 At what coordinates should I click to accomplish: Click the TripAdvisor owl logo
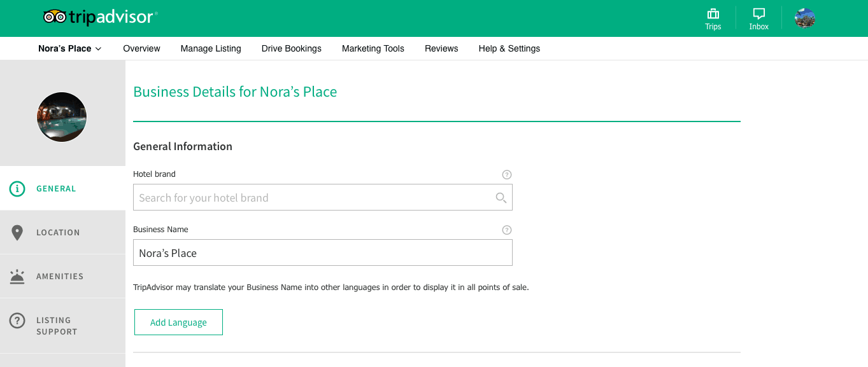tap(55, 17)
